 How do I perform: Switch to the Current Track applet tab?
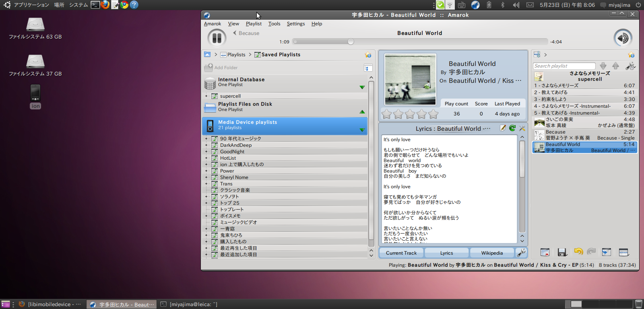pos(401,253)
